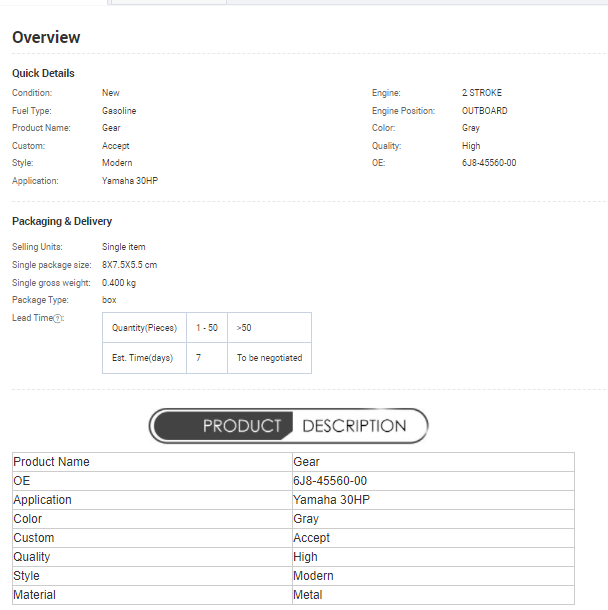Click the '1 - 50' quantity cell
Screen dimensions: 608x610
[x=207, y=328]
